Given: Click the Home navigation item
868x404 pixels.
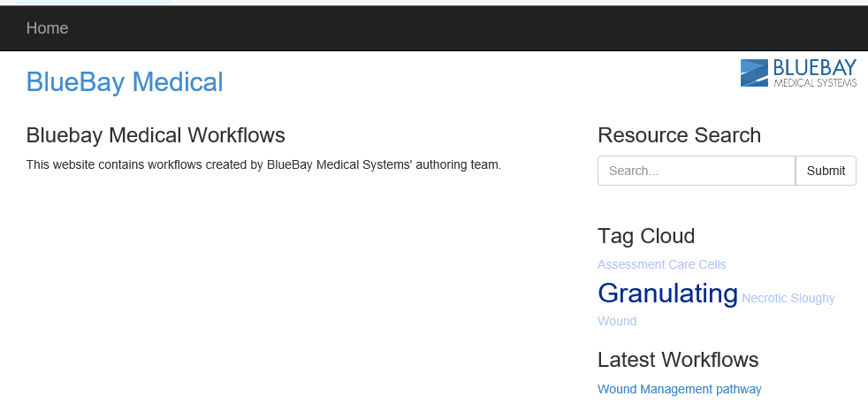Looking at the screenshot, I should (x=47, y=28).
